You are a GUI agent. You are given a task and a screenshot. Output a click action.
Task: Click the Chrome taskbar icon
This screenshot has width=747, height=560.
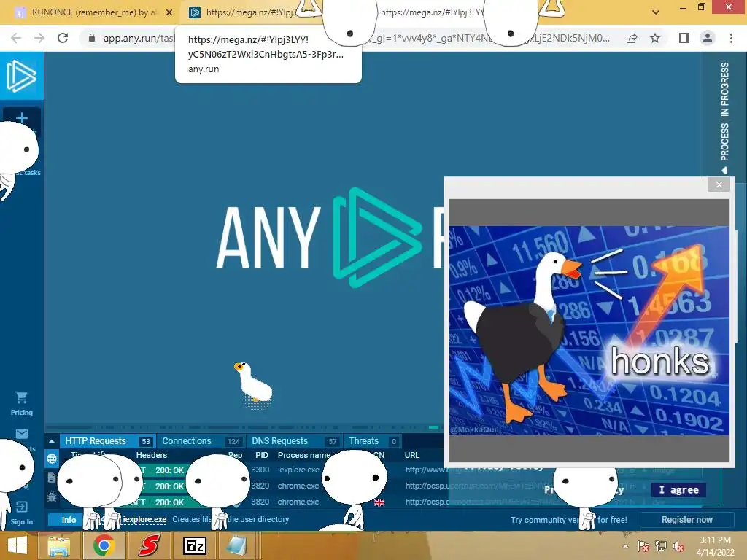click(104, 545)
